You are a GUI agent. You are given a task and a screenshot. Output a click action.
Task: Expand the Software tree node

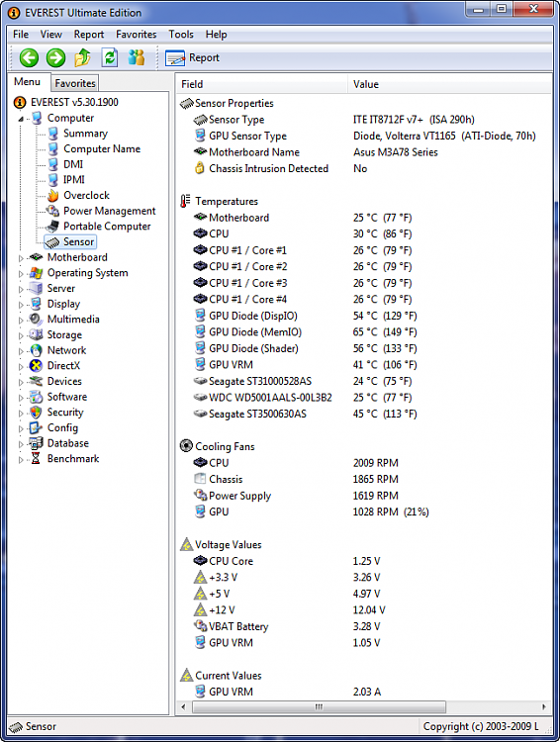[x=21, y=398]
